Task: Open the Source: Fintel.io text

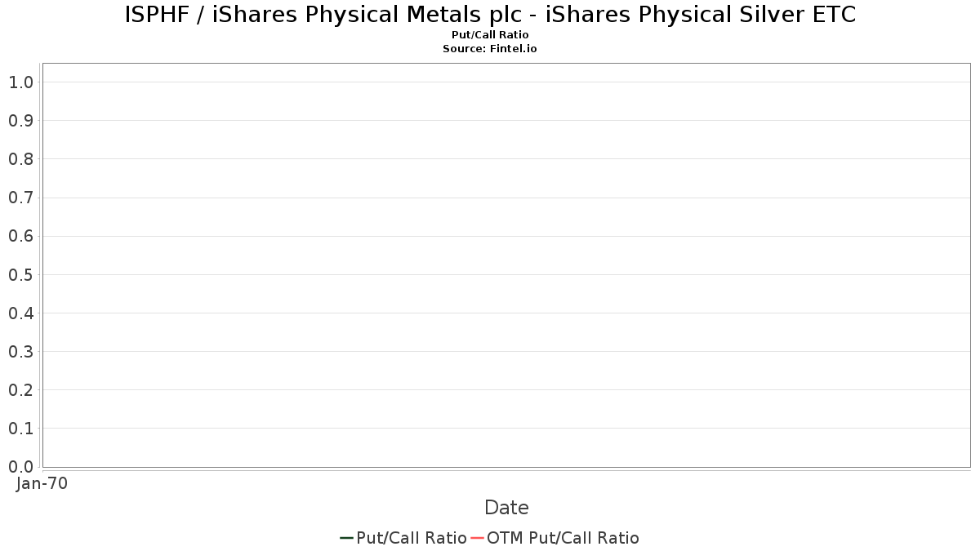Action: point(490,49)
